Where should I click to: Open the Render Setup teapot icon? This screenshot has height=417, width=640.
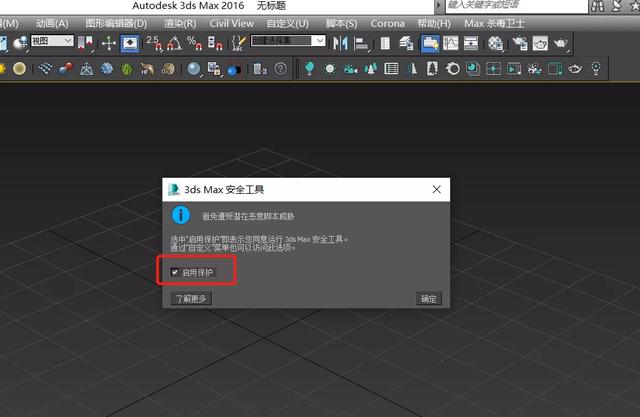coord(520,43)
